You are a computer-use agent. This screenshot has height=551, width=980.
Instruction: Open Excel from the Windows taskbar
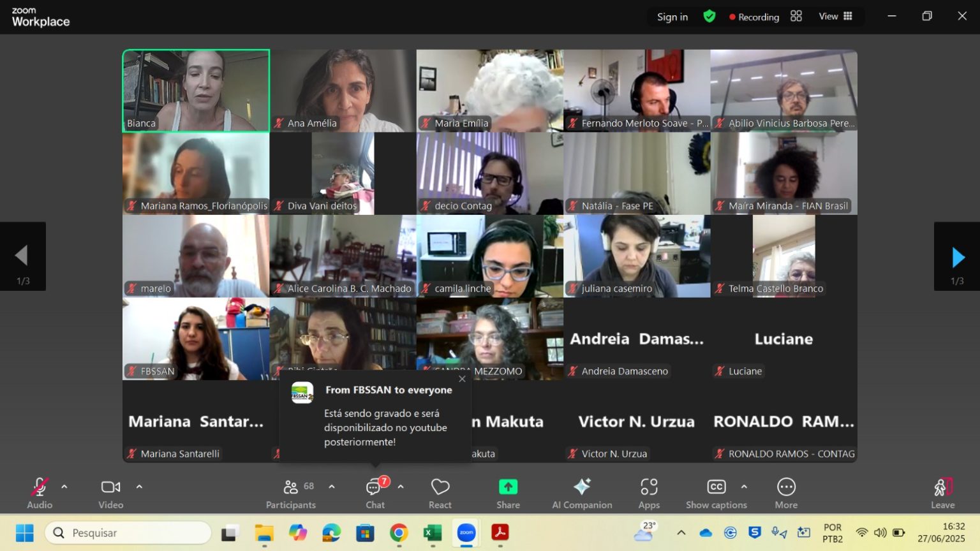pos(433,533)
